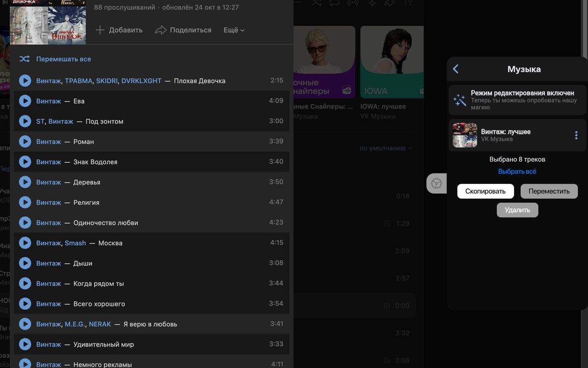Click the track title Удивительный мир
This screenshot has width=588, height=368.
pos(104,344)
